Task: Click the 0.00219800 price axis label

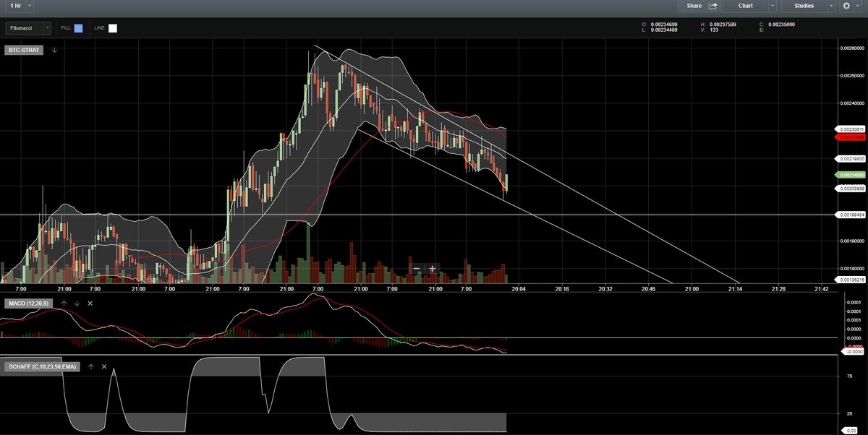Action: click(x=850, y=158)
